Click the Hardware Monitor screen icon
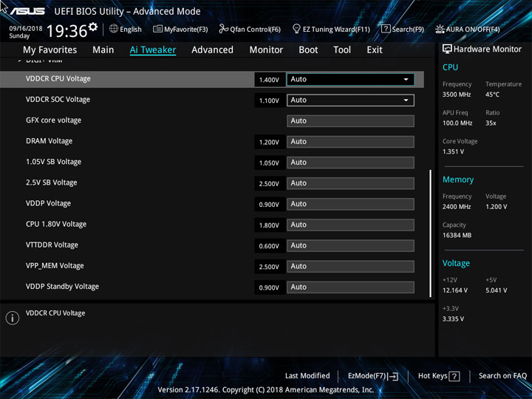Image resolution: width=532 pixels, height=399 pixels. pos(447,50)
